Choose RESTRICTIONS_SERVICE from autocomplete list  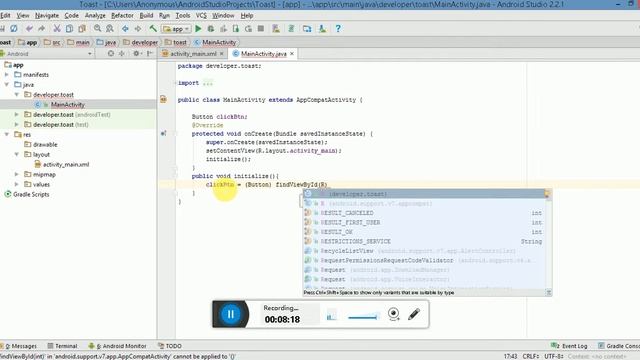(424, 242)
